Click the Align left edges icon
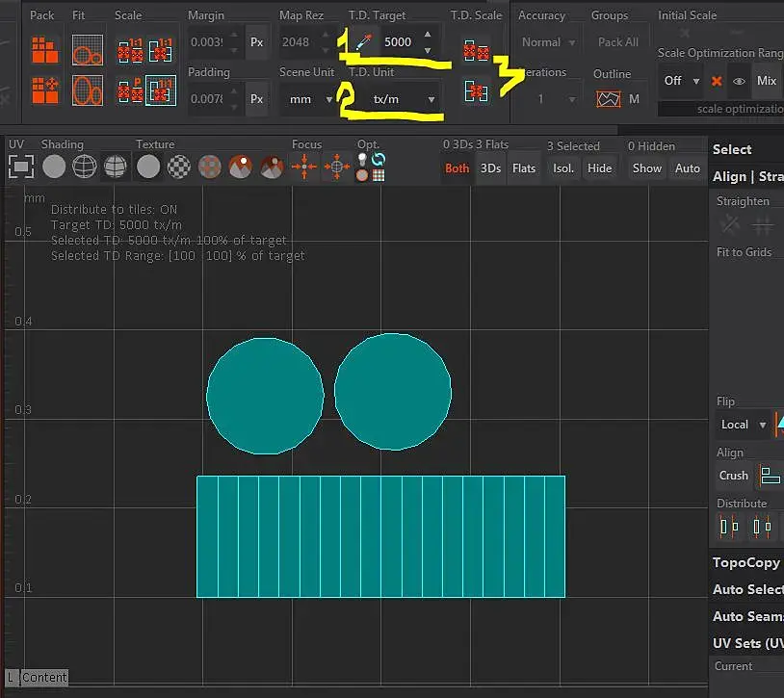This screenshot has width=784, height=698. pos(770,476)
